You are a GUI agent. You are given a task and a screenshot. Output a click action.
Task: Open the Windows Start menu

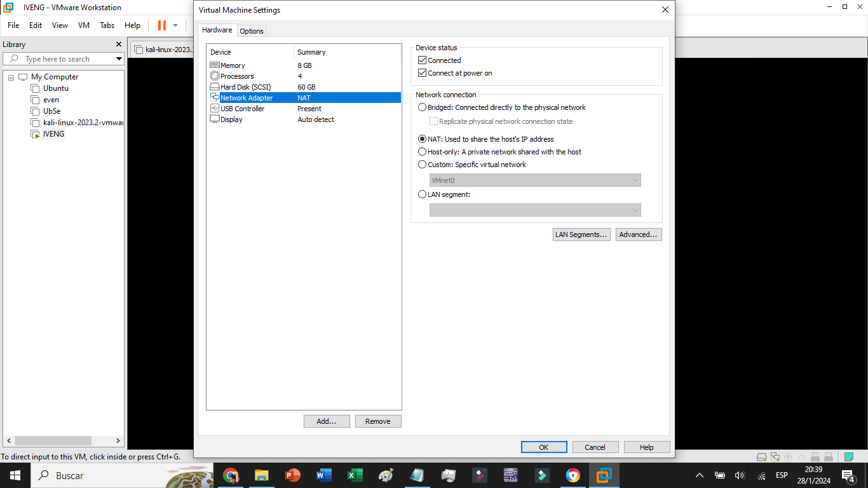tap(15, 475)
